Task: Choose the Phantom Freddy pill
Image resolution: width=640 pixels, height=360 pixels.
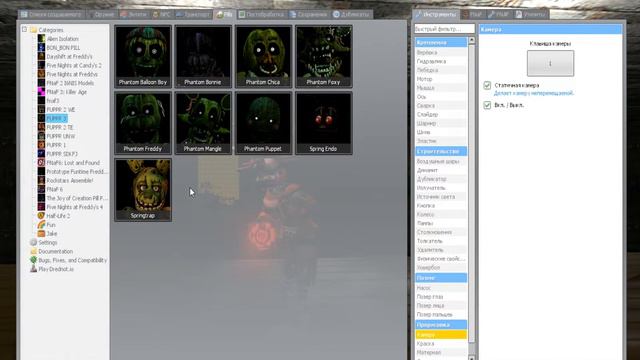Action: 143,123
